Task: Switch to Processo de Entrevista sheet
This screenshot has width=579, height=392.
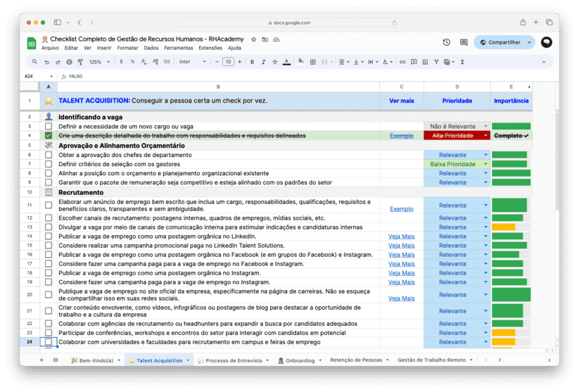Action: [234, 360]
